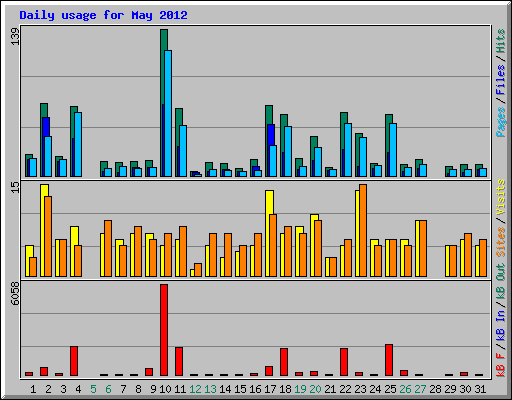
Task: Click day 18 on the x-axis
Action: (285, 389)
